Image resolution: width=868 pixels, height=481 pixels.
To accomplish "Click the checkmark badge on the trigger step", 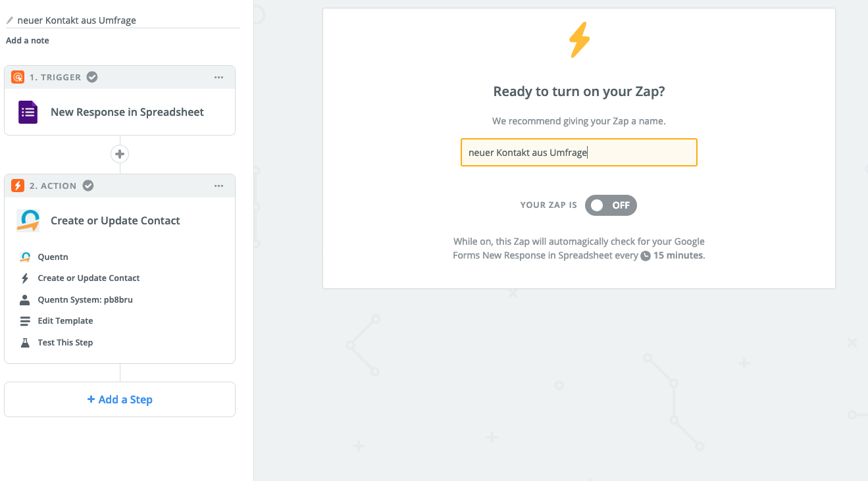I will click(x=91, y=76).
